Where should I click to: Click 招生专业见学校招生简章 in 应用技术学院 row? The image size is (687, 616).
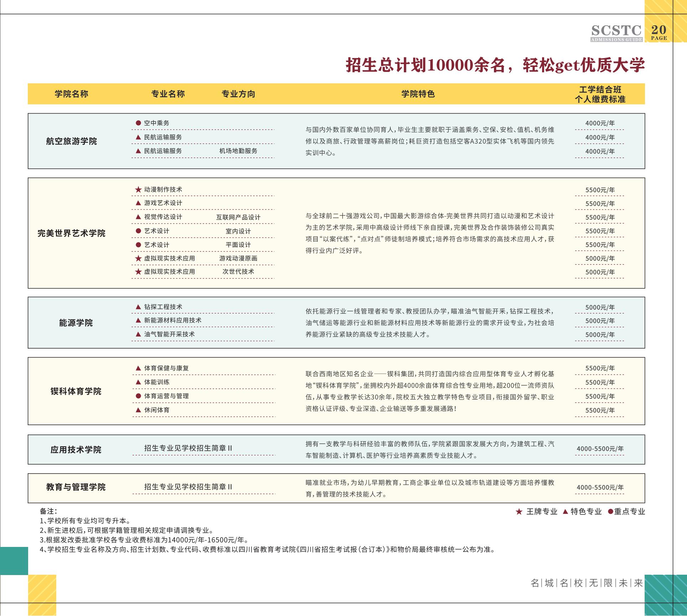point(188,448)
